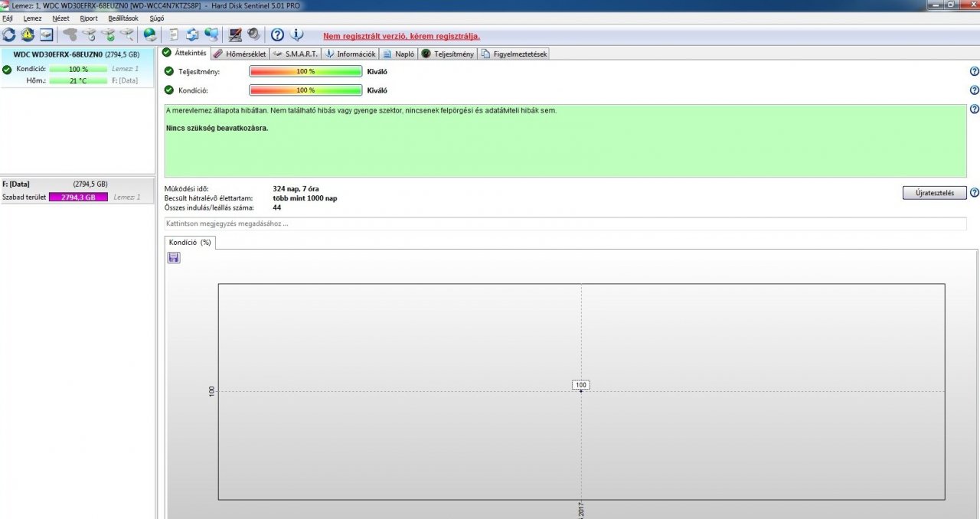Maximize the Hard Disk Sentinel window
Screen dimensions: 980x519
click(x=950, y=5)
